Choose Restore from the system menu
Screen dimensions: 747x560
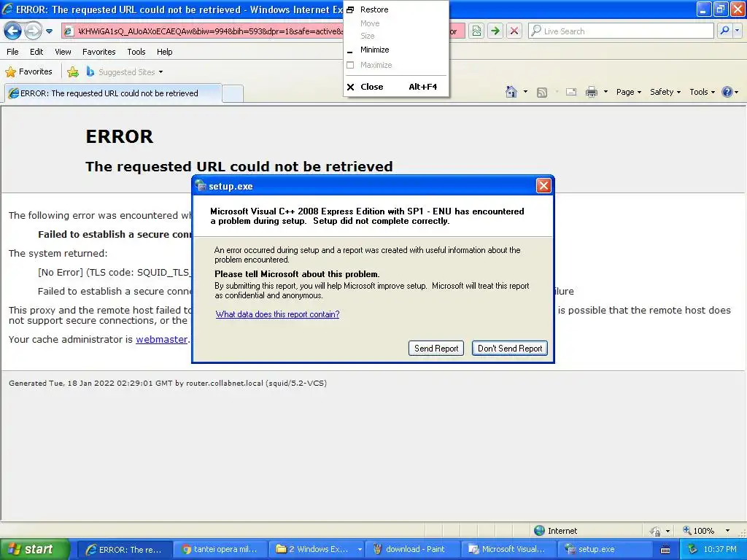point(395,9)
